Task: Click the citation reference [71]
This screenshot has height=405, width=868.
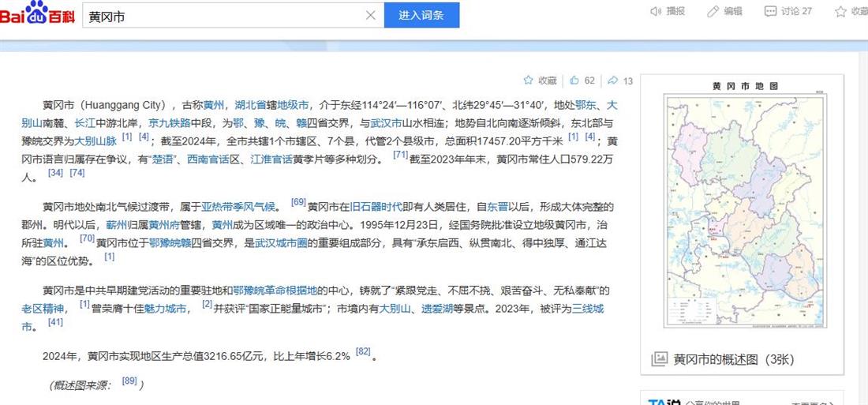Action: [x=400, y=155]
